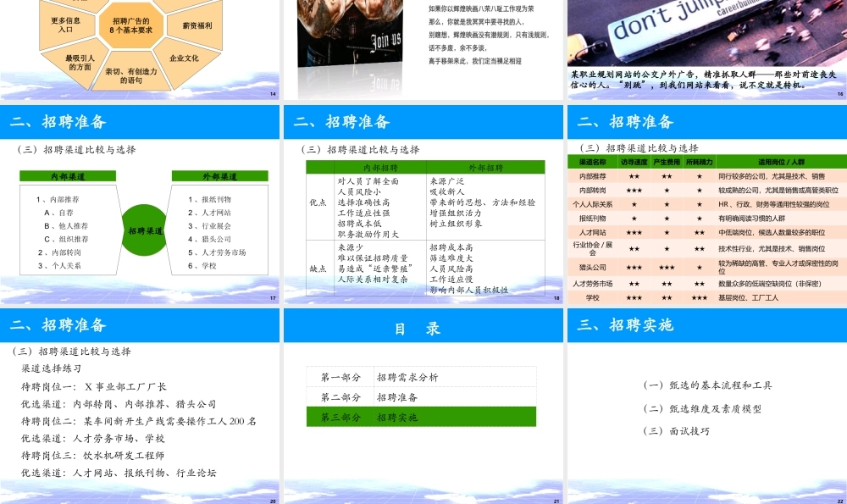Click page number 14 on the first slide
The width and height of the screenshot is (847, 504).
pyautogui.click(x=271, y=96)
